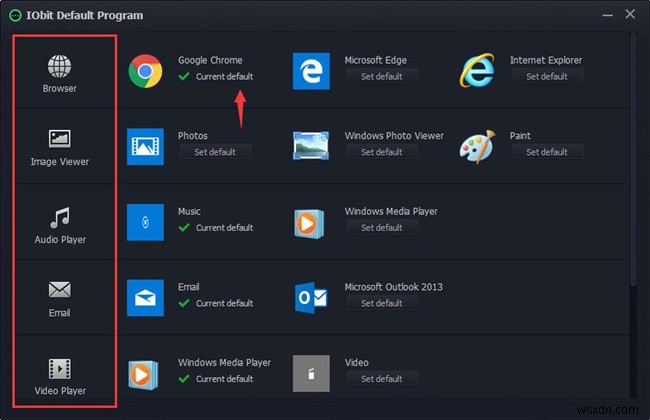
Task: Set Photos as default image viewer
Action: [215, 152]
